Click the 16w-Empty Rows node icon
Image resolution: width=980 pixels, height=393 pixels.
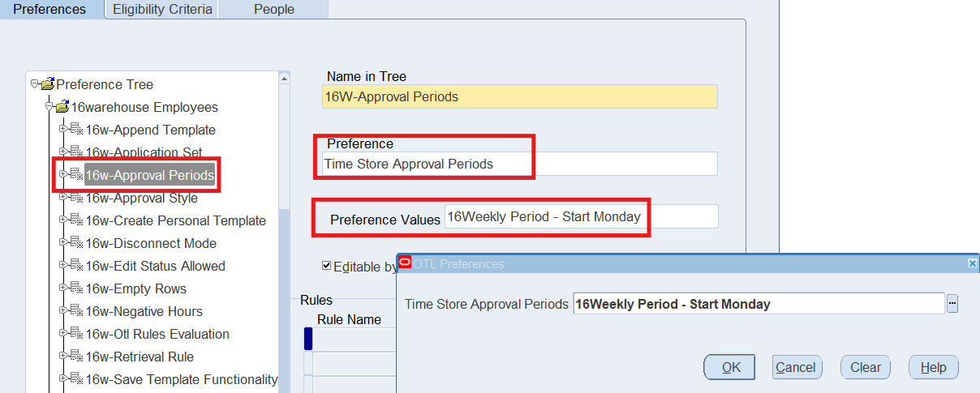coord(76,288)
